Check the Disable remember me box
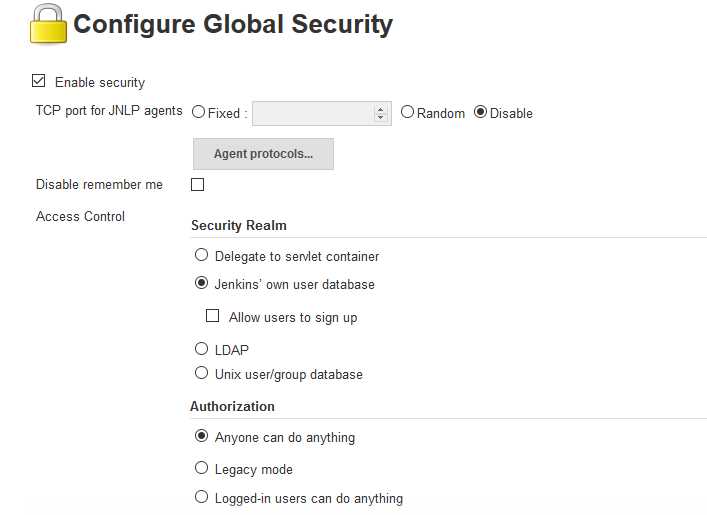This screenshot has height=515, width=707. (x=197, y=184)
